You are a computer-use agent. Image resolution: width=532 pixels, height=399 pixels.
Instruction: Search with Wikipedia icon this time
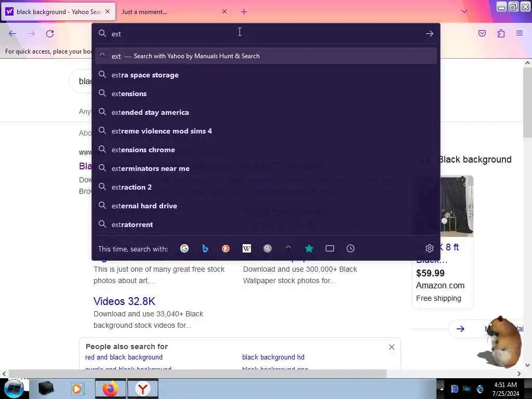coord(247,248)
